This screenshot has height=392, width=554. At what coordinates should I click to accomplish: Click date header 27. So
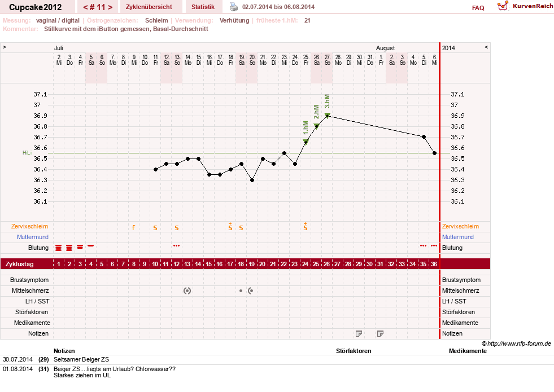(x=328, y=60)
